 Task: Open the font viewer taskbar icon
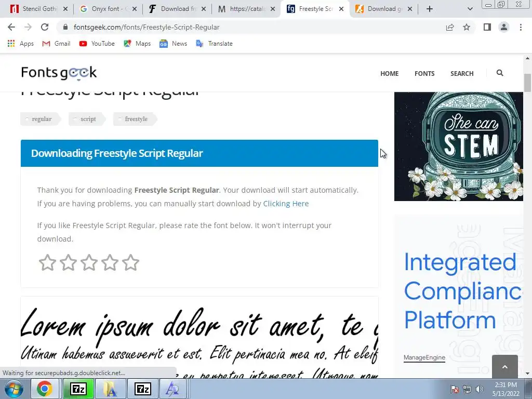pos(172,389)
